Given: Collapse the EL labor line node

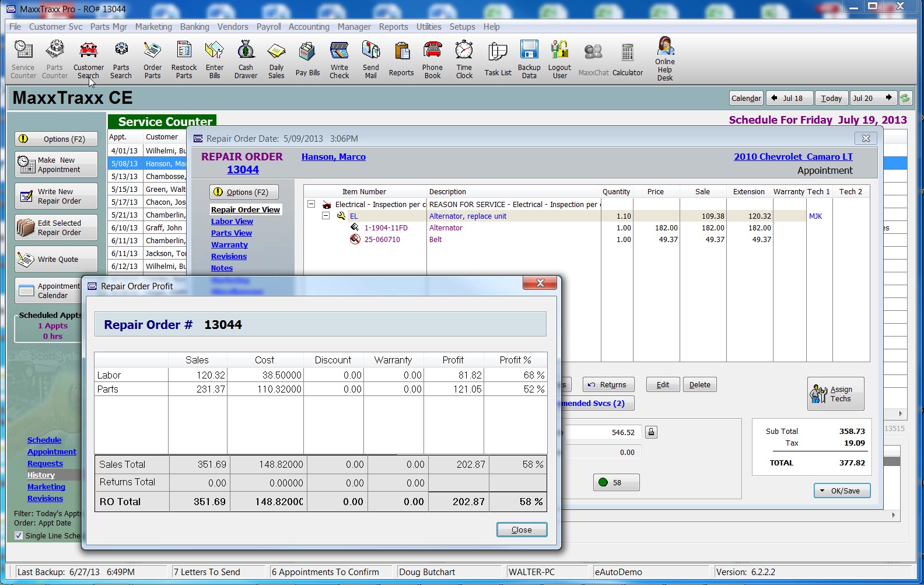Looking at the screenshot, I should (x=326, y=216).
